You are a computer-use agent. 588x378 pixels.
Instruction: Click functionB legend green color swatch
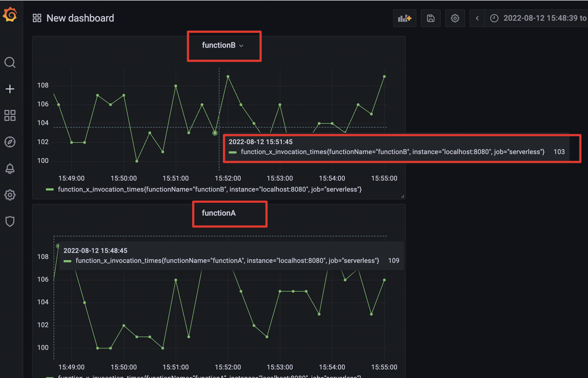pyautogui.click(x=50, y=189)
